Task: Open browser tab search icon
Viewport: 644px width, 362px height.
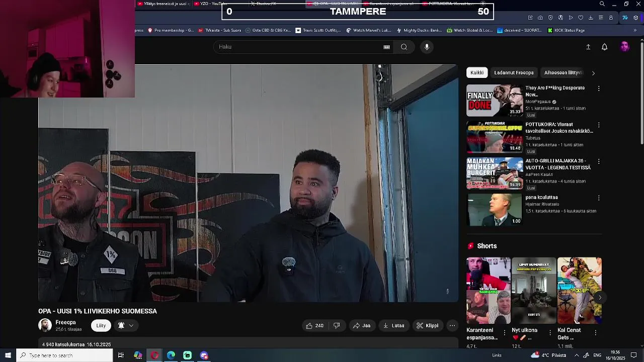Action: pyautogui.click(x=602, y=4)
